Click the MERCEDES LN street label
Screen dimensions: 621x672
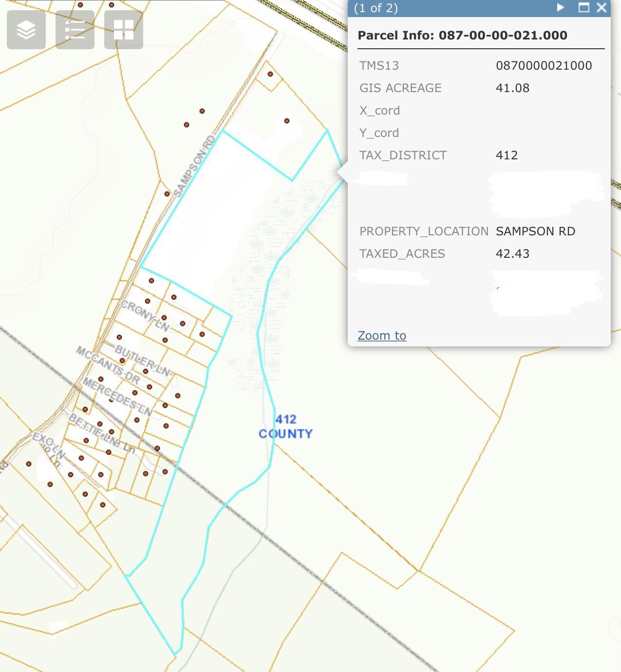pyautogui.click(x=117, y=397)
